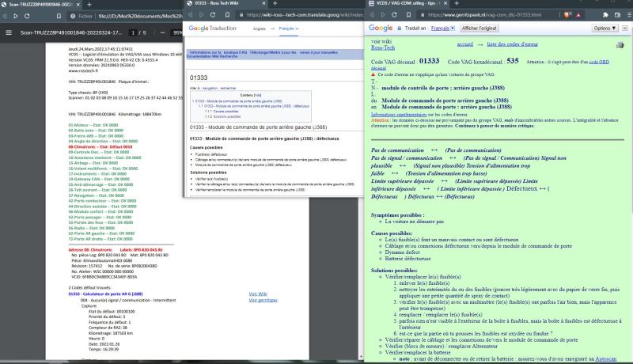Go back in the left PDF window
Image resolution: width=633 pixels, height=364 pixels.
click(x=5, y=16)
